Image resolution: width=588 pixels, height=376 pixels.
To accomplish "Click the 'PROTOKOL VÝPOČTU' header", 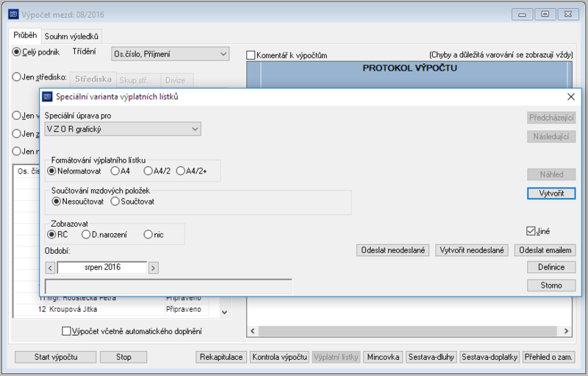I will pyautogui.click(x=409, y=68).
